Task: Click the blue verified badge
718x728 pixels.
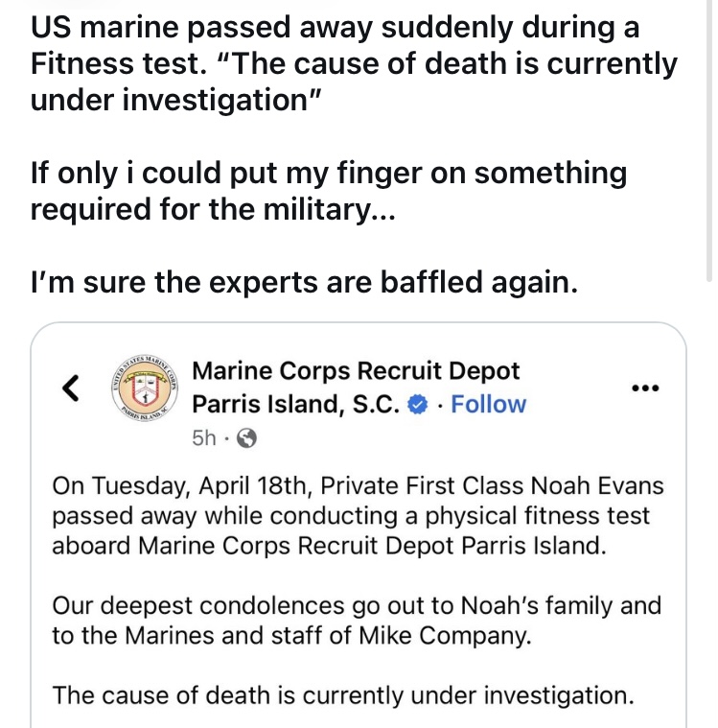Action: point(417,405)
